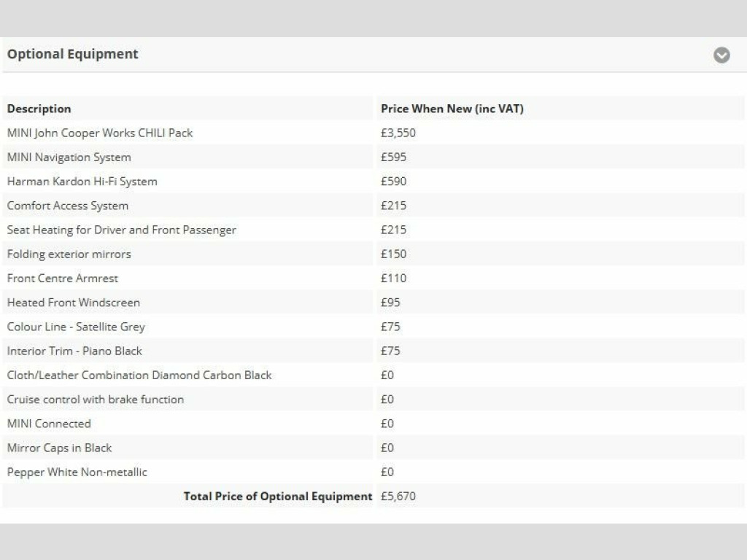747x560 pixels.
Task: Select Heated Front Windscreen option
Action: (x=74, y=302)
